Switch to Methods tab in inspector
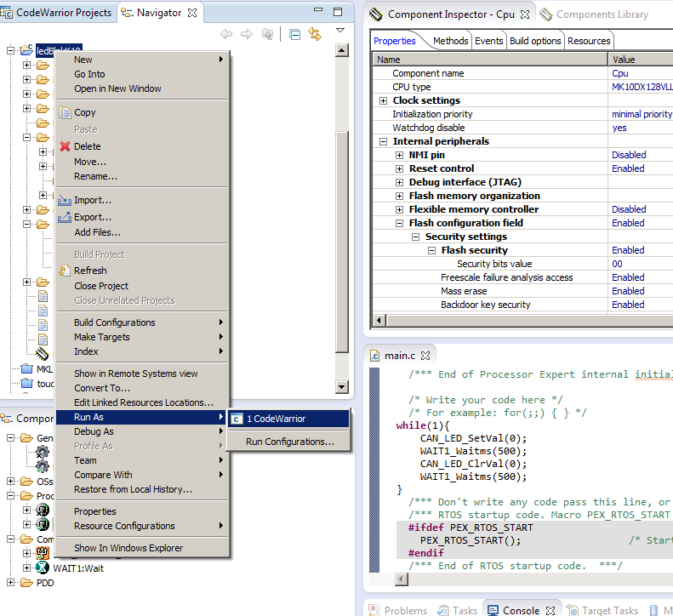 [x=450, y=41]
